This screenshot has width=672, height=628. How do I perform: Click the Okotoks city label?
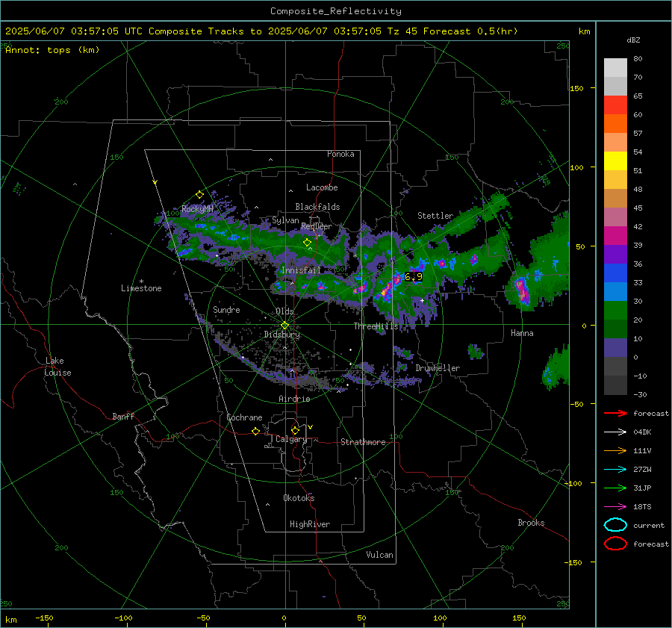[299, 498]
